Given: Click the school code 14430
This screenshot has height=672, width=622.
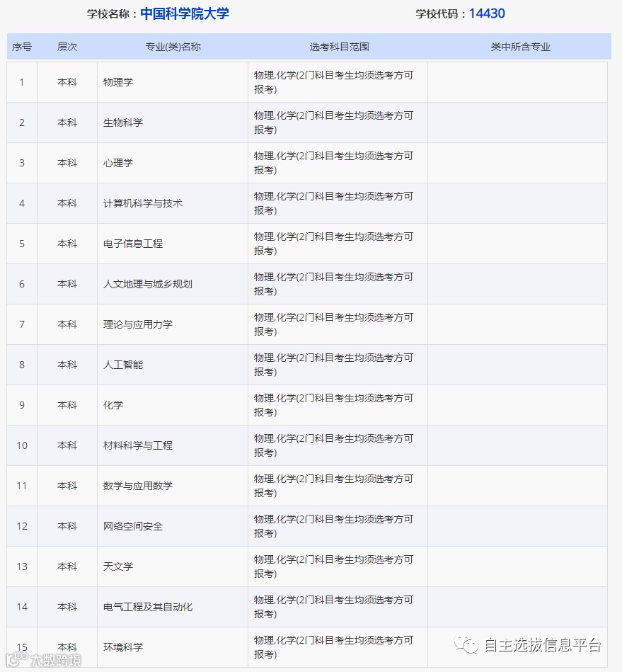Looking at the screenshot, I should pyautogui.click(x=487, y=13).
